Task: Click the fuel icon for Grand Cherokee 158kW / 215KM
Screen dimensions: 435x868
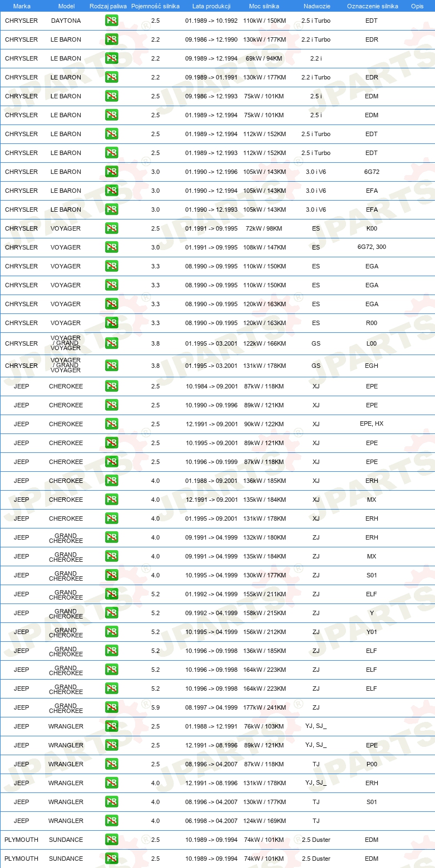Action: pyautogui.click(x=111, y=613)
